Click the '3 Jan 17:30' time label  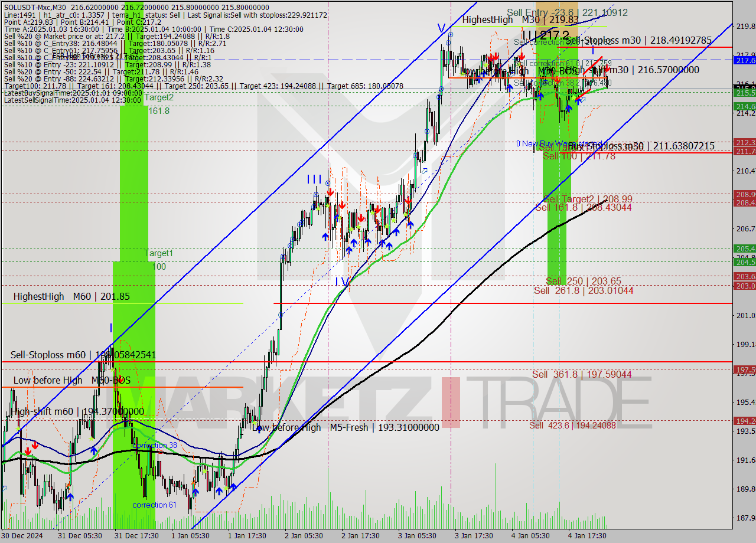pyautogui.click(x=474, y=536)
